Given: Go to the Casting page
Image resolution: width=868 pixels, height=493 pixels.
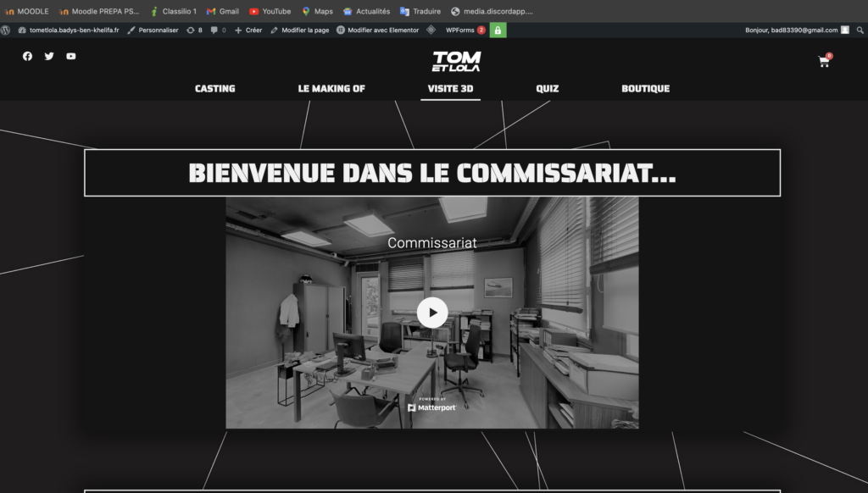Looking at the screenshot, I should pos(215,88).
